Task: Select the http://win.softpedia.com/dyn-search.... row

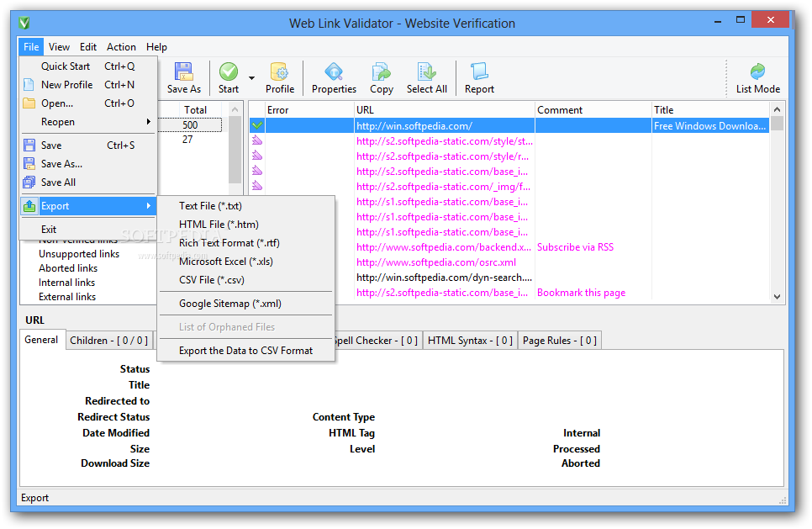Action: pos(445,278)
